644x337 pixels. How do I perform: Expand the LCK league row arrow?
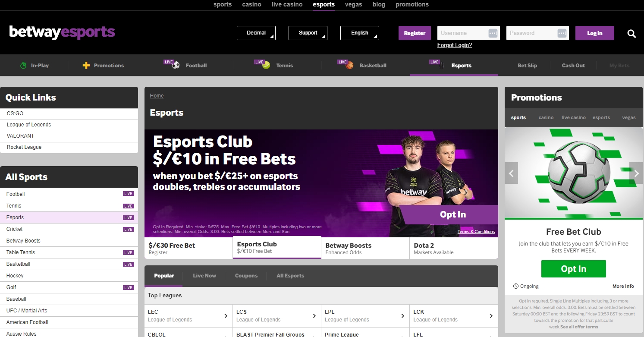[x=491, y=316]
